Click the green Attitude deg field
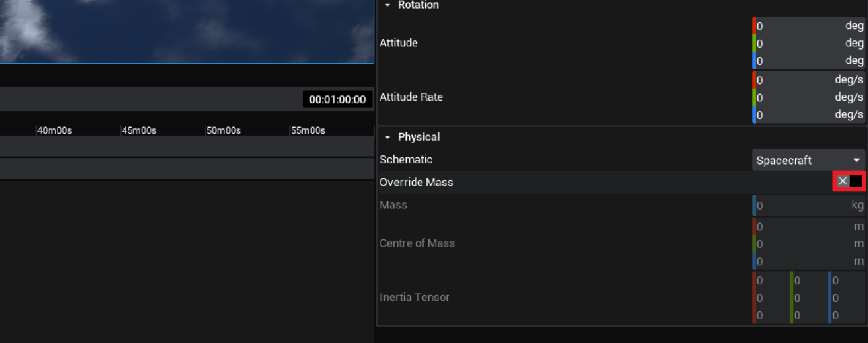Image resolution: width=868 pixels, height=343 pixels. coord(807,43)
